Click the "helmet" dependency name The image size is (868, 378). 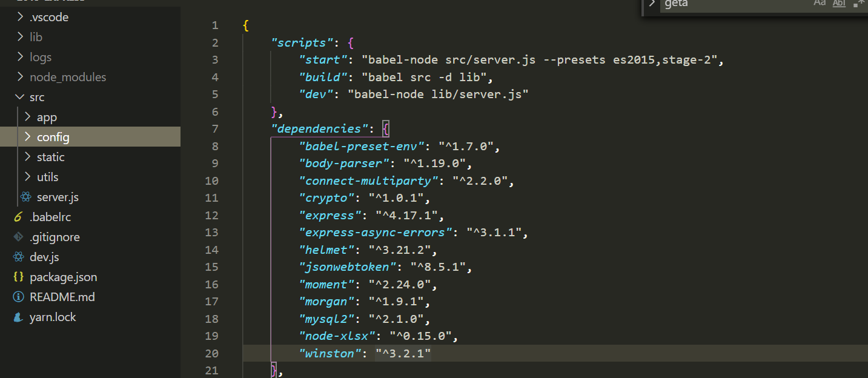coord(326,250)
